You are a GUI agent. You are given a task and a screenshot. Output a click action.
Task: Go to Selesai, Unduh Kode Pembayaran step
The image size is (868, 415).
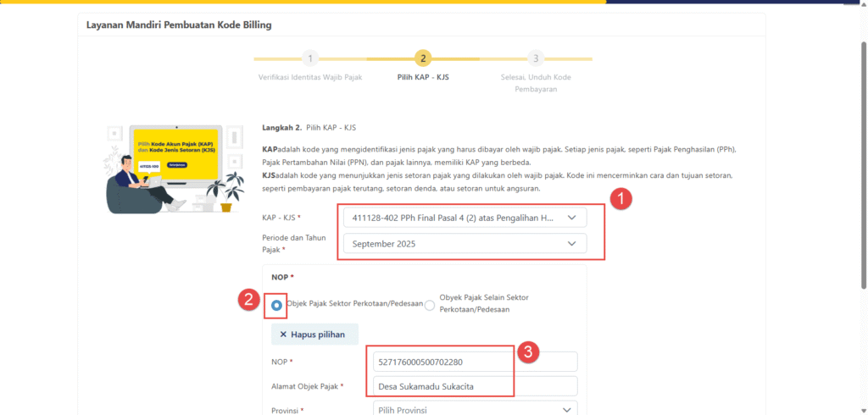point(534,82)
